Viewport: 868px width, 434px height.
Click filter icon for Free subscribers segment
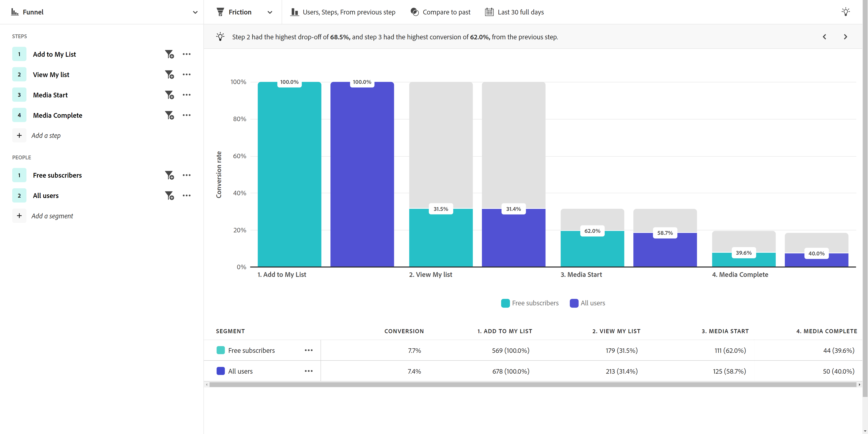point(169,175)
